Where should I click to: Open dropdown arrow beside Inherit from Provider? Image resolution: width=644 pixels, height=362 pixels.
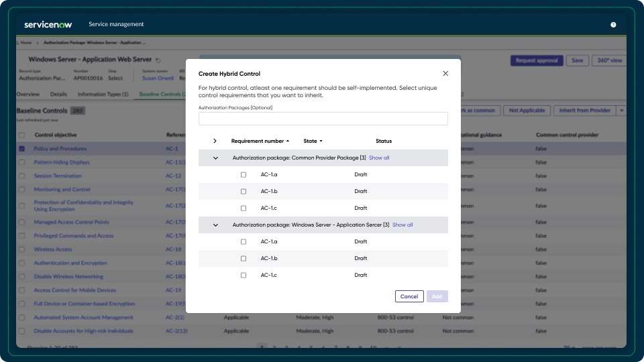(x=621, y=111)
